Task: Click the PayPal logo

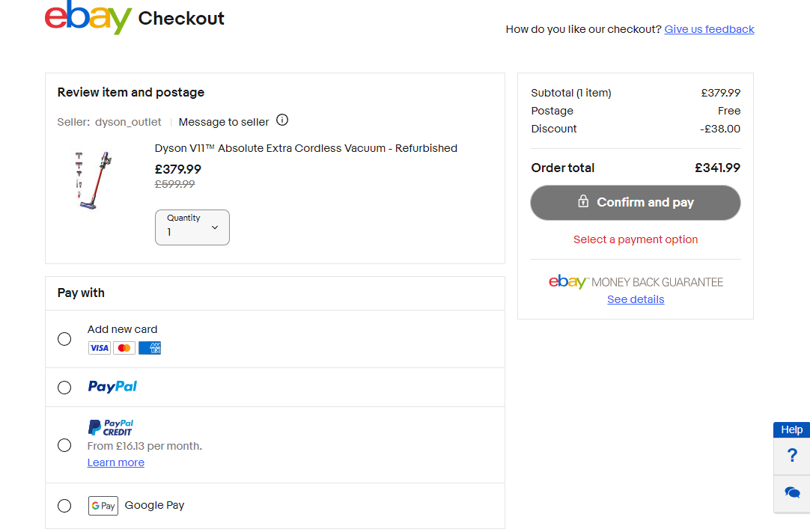Action: [112, 387]
